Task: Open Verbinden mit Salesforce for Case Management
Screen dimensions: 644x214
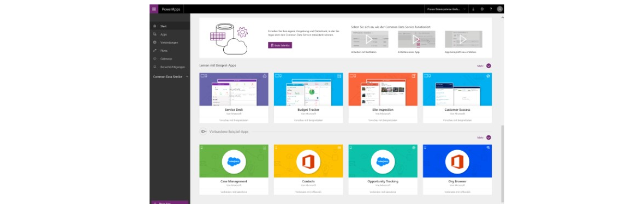Action: pyautogui.click(x=234, y=192)
